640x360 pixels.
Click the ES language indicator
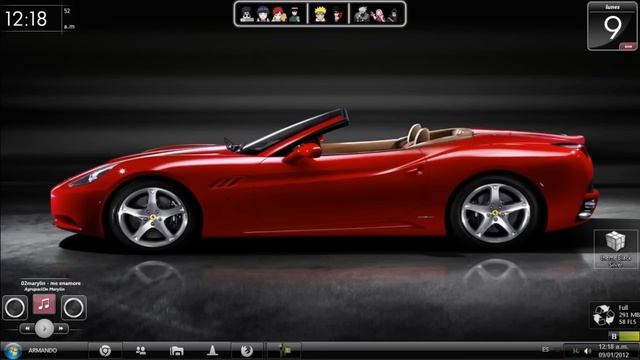[545, 350]
